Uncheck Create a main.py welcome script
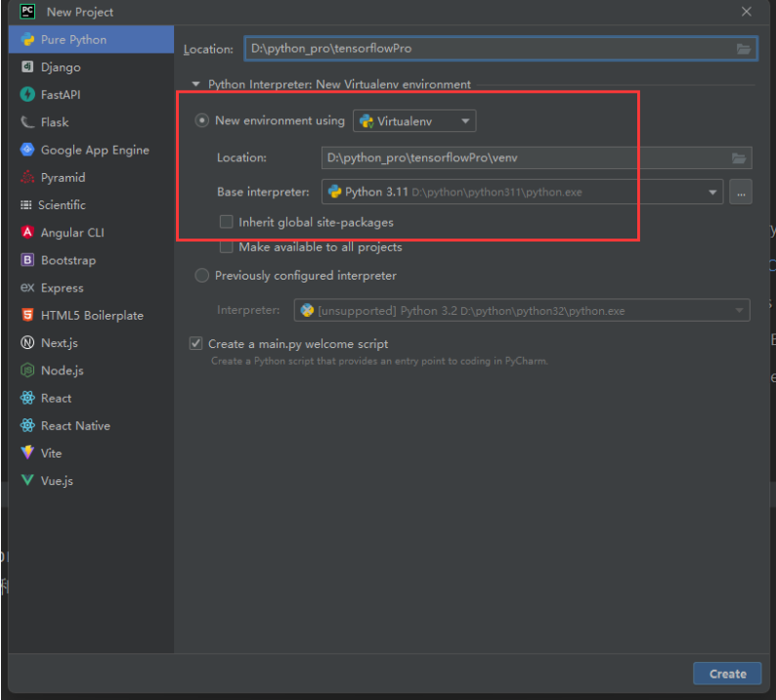776x700 pixels. (196, 343)
